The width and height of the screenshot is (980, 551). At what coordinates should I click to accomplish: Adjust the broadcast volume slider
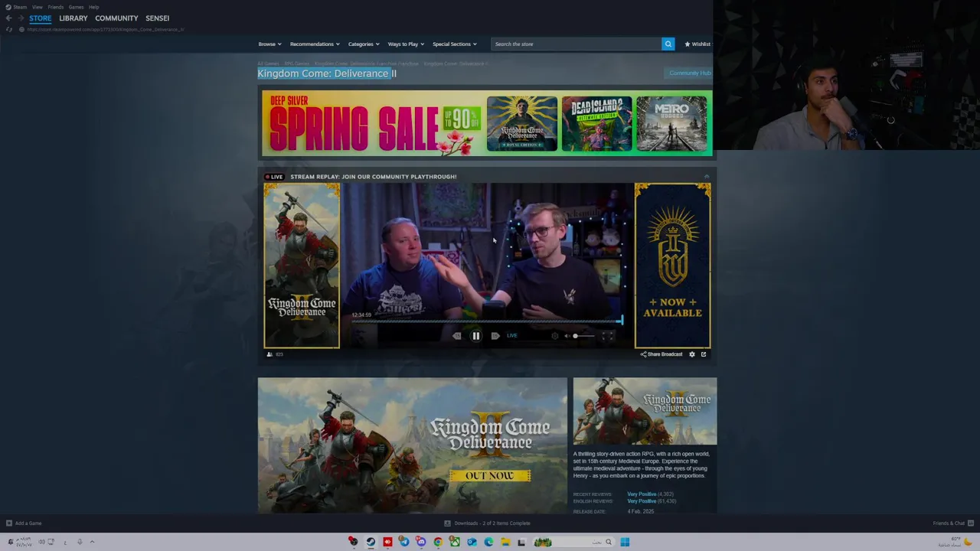pyautogui.click(x=583, y=335)
